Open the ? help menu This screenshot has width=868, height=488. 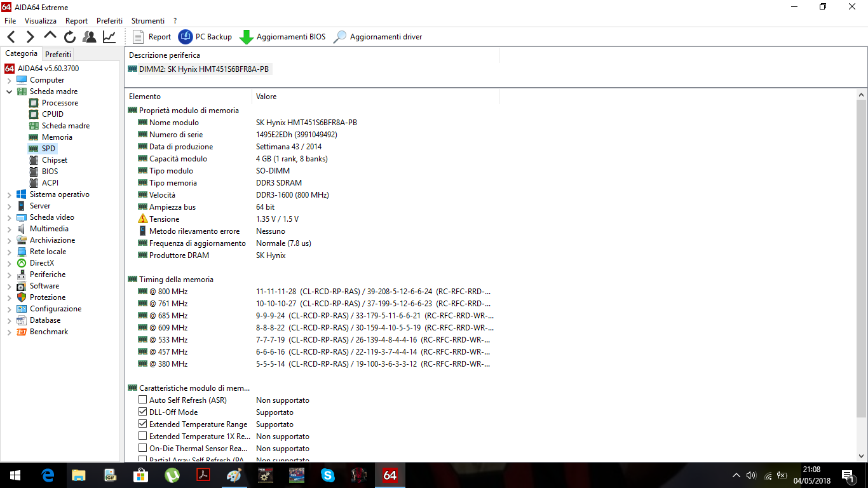pos(175,21)
